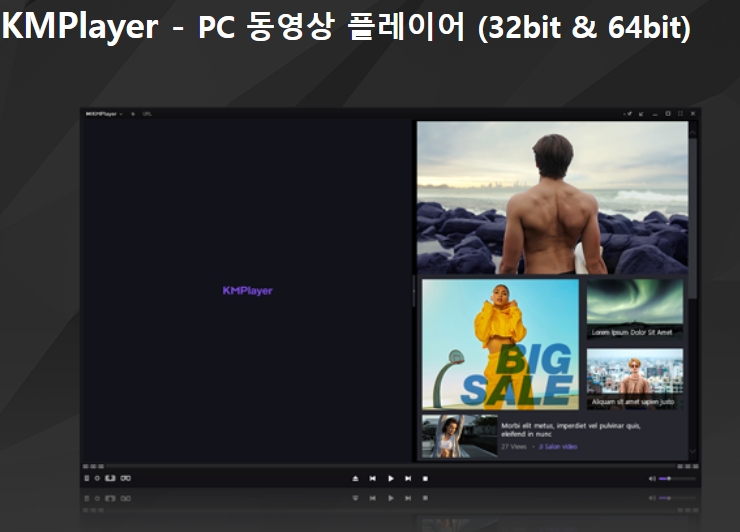The height and width of the screenshot is (532, 740).
Task: Skip to the next track
Action: click(408, 478)
